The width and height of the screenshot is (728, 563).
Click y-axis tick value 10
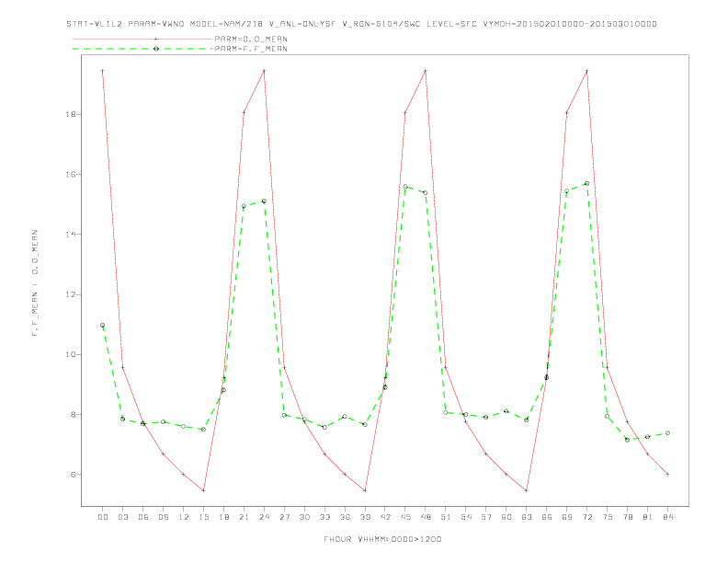[73, 354]
